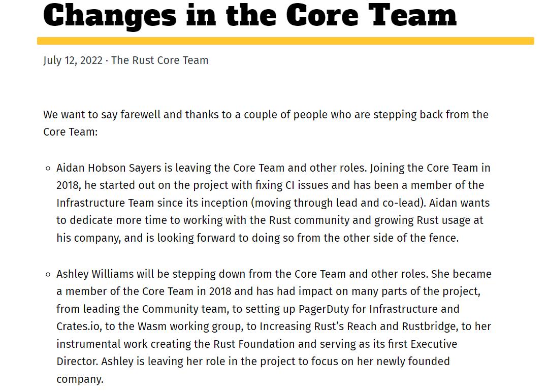Click the July 12, 2022 post date

[x=73, y=60]
